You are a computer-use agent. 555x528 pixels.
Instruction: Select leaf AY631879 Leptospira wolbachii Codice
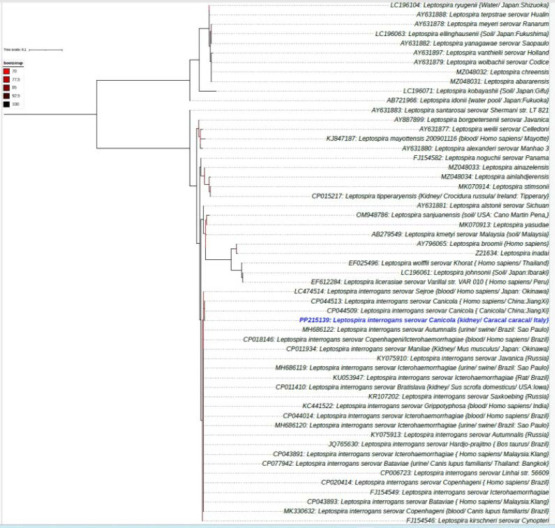click(481, 62)
